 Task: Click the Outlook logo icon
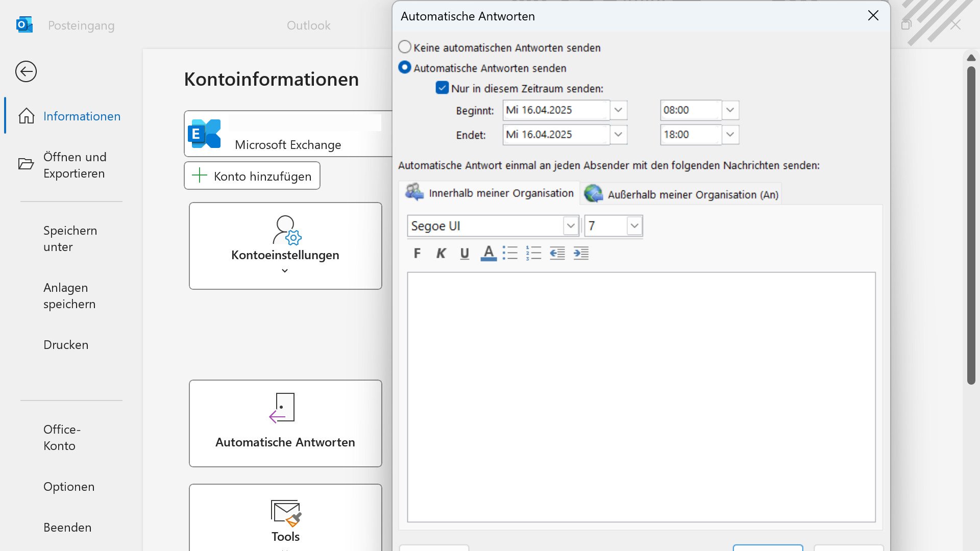(24, 24)
